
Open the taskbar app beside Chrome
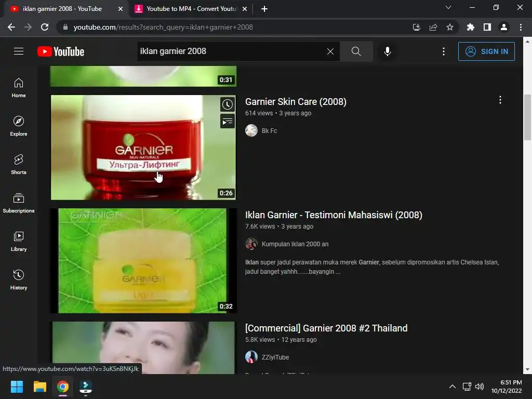pos(86,387)
